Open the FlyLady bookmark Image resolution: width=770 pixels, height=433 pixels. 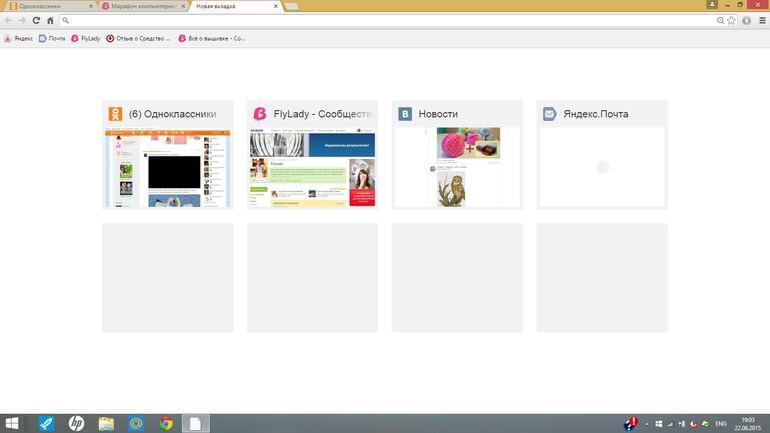pos(86,38)
